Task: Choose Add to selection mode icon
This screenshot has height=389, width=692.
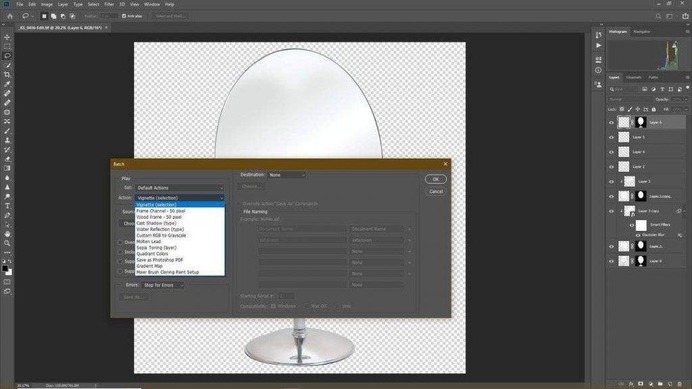Action: pyautogui.click(x=53, y=16)
